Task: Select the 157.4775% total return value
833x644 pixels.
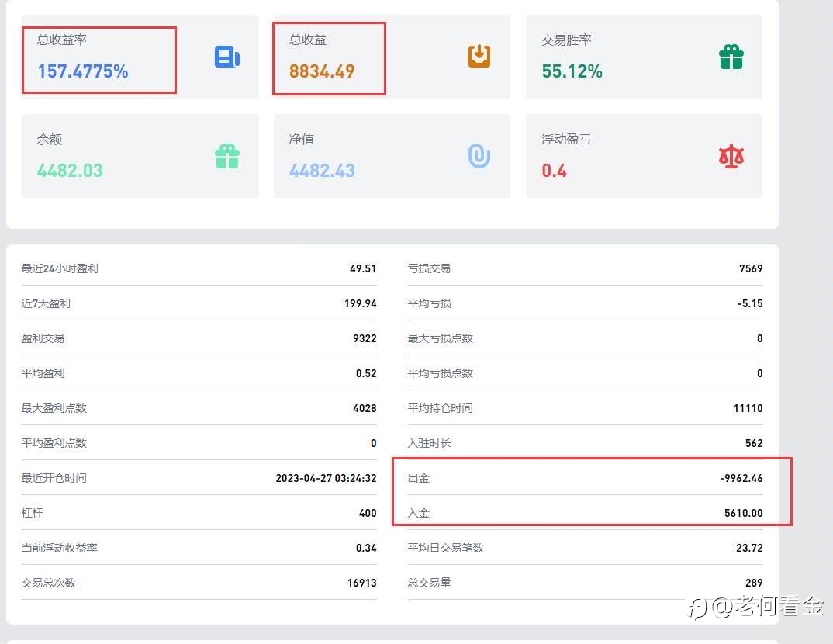Action: click(x=83, y=71)
